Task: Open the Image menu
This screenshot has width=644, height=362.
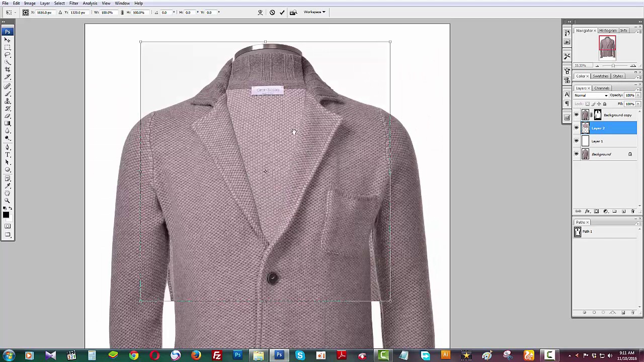Action: [30, 4]
